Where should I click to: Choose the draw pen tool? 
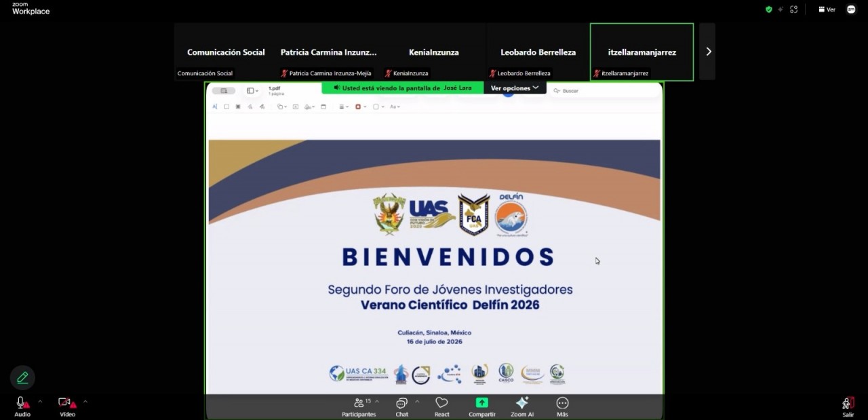pyautogui.click(x=262, y=107)
